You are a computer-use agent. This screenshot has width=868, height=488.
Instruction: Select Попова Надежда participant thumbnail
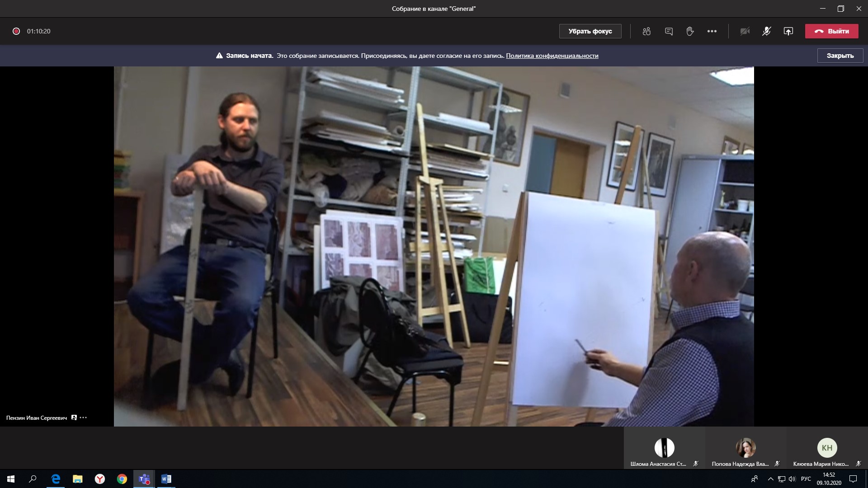[745, 448]
